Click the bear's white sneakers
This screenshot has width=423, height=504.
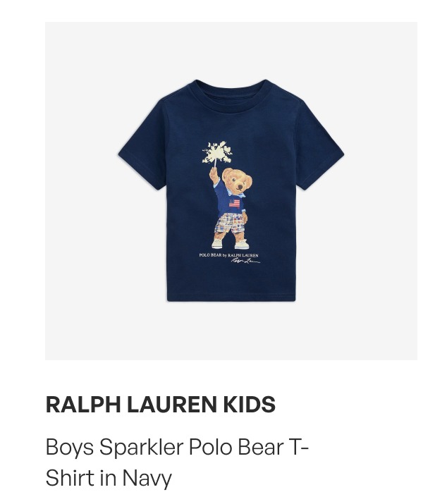click(x=230, y=244)
